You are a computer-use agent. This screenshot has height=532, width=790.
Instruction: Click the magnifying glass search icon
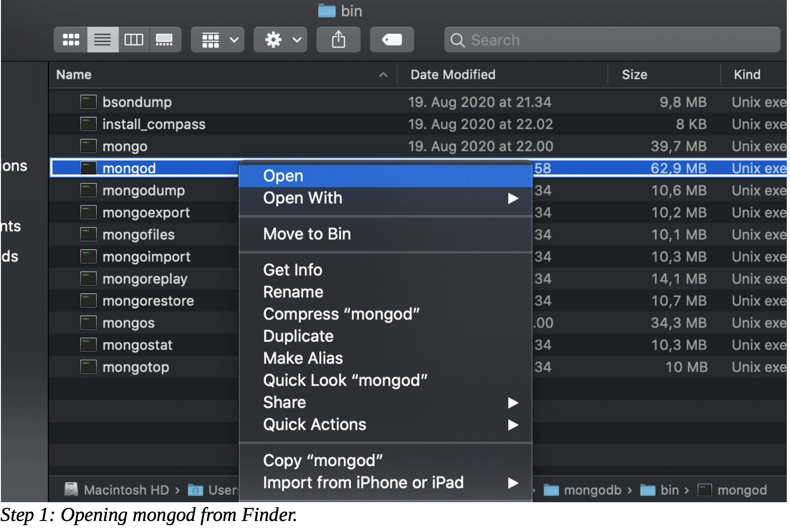(x=457, y=40)
